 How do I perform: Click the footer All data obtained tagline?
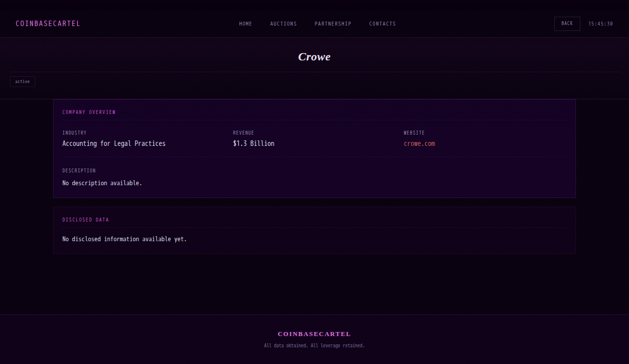tap(314, 346)
